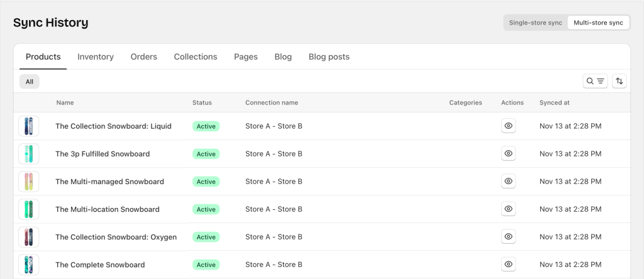Click the search and filter icon

595,81
